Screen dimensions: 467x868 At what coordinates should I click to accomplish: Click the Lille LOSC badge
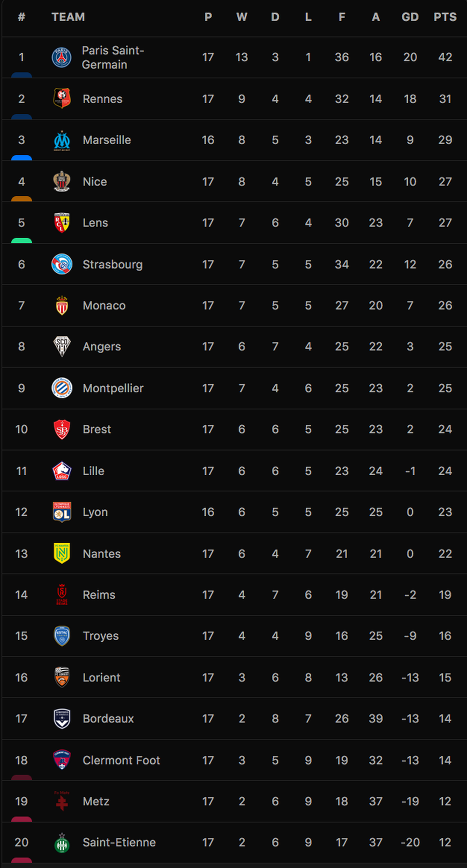pos(62,471)
